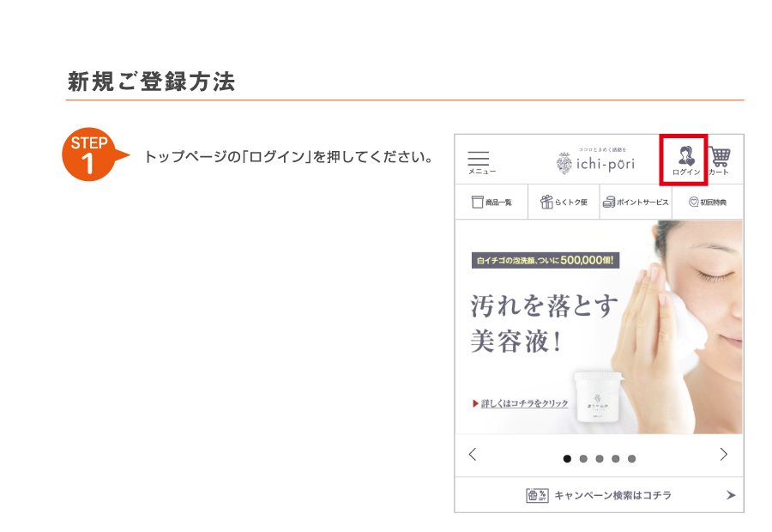Select the fourth carousel dot
Image resolution: width=772 pixels, height=532 pixels.
coord(615,458)
